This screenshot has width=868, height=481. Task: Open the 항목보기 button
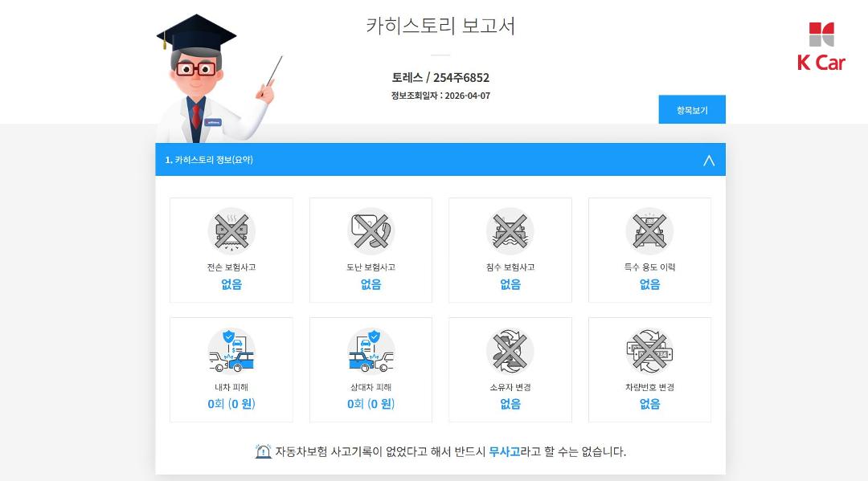[692, 109]
